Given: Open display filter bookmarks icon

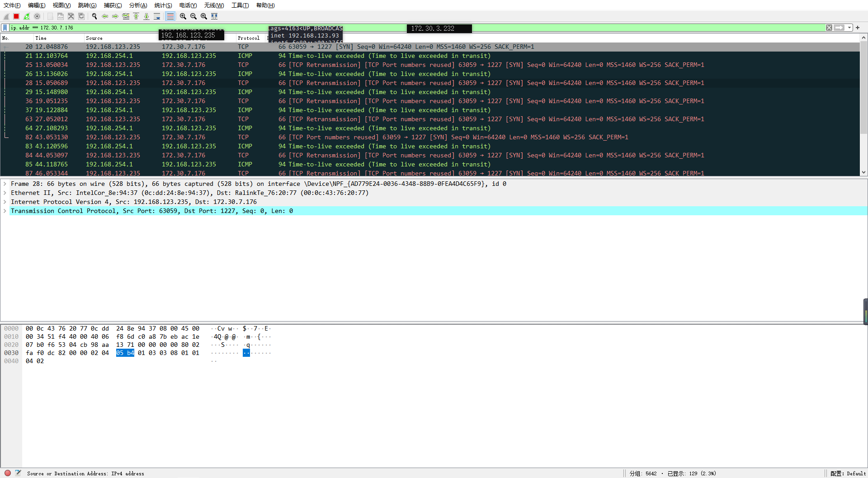Looking at the screenshot, I should tap(5, 28).
